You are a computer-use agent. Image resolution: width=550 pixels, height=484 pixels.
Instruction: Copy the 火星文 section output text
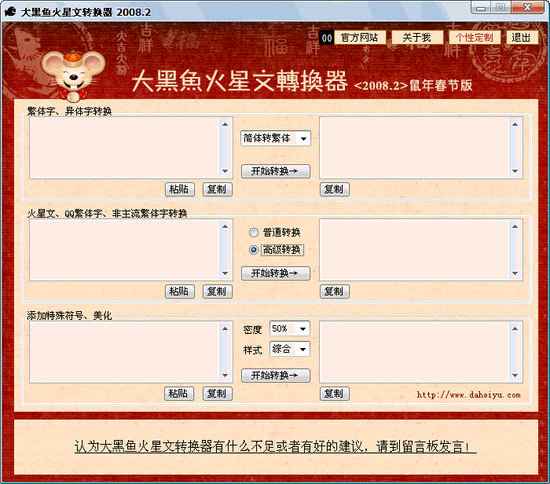335,291
